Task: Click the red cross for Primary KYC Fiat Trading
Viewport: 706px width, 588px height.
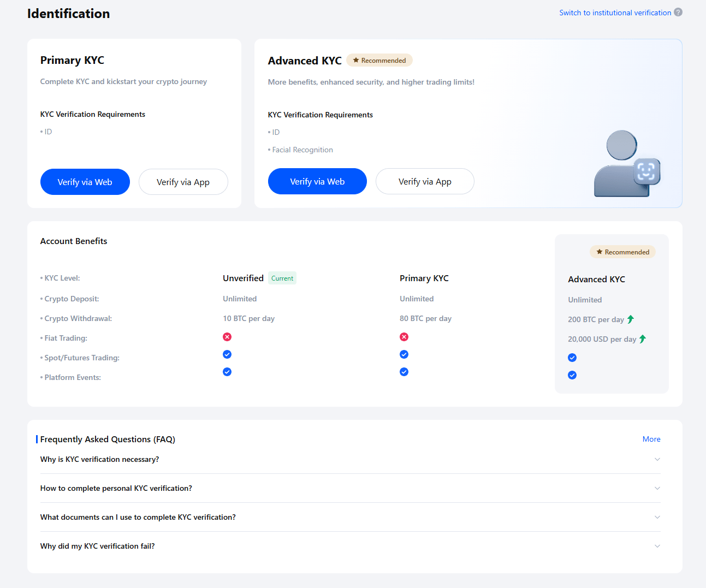Action: click(404, 337)
